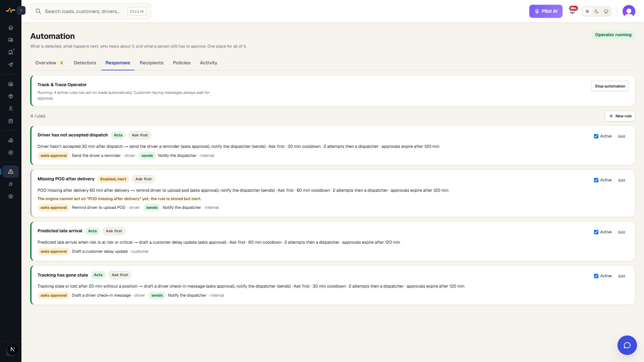Open the settings gear in sidebar

point(11,196)
